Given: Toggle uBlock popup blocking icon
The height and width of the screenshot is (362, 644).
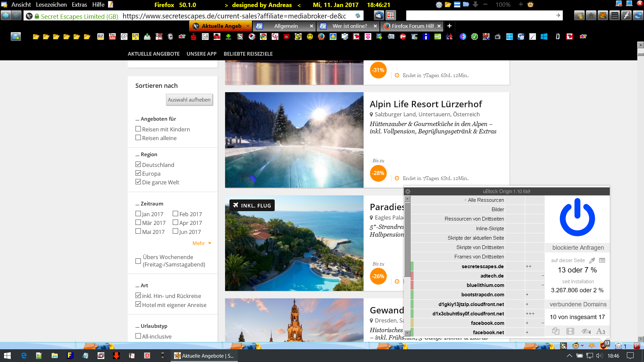Looking at the screenshot, I should click(555, 331).
